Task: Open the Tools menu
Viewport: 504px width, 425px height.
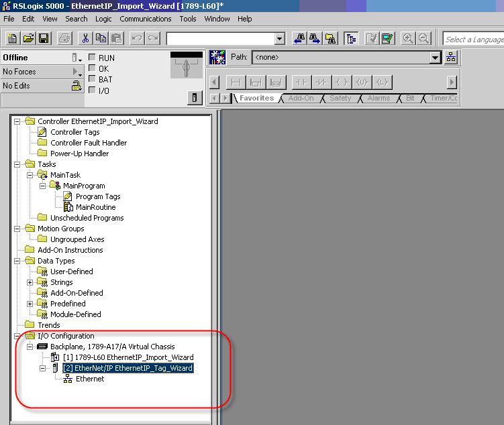Action: [188, 19]
